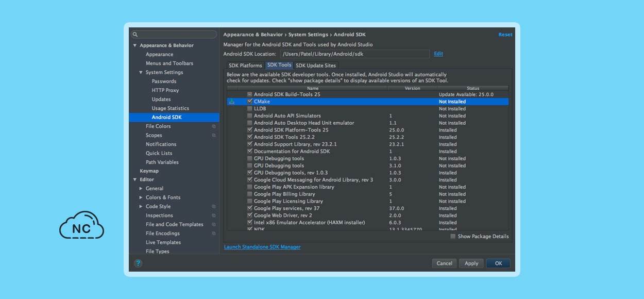Click the Reset link
This screenshot has height=299, width=644.
click(x=505, y=35)
